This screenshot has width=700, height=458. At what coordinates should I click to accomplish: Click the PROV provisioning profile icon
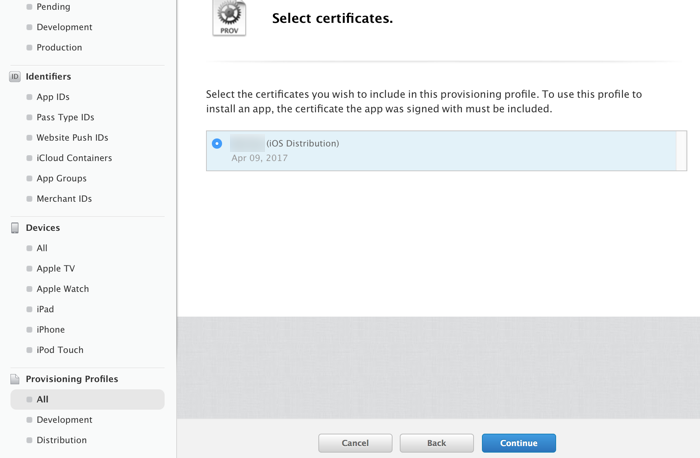click(229, 18)
